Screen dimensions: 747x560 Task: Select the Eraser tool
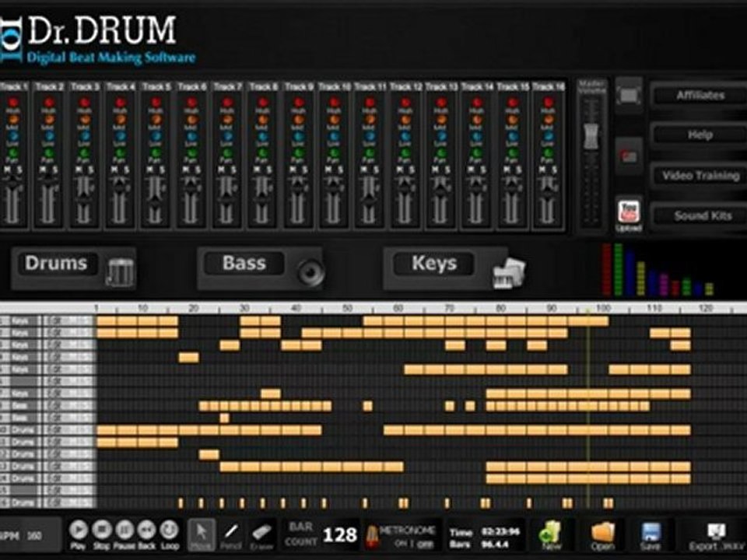pos(261,535)
